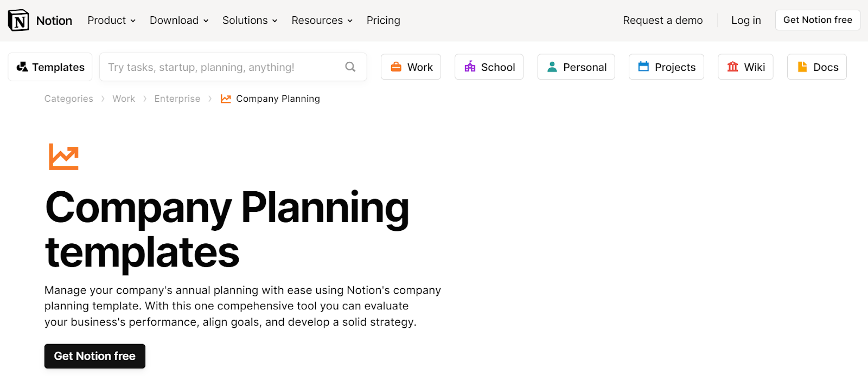Screen dimensions: 868x376
Task: Expand the Download menu
Action: pos(179,21)
